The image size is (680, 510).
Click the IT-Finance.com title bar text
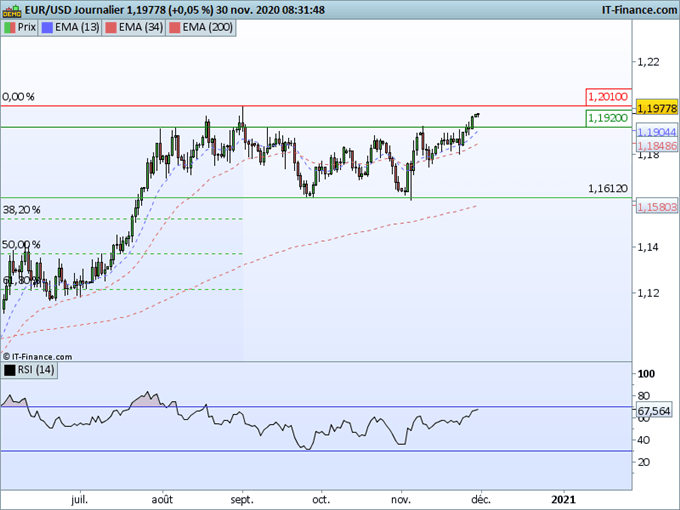(639, 10)
